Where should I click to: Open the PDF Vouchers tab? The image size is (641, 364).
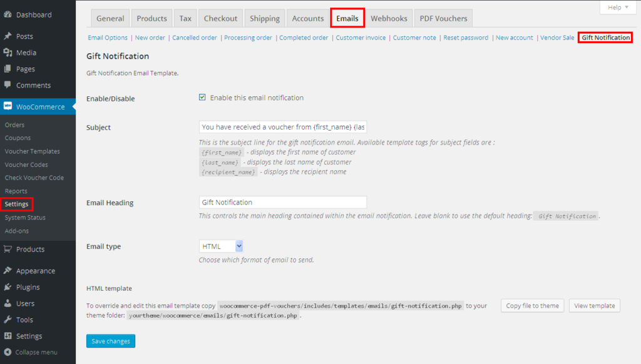tap(443, 18)
